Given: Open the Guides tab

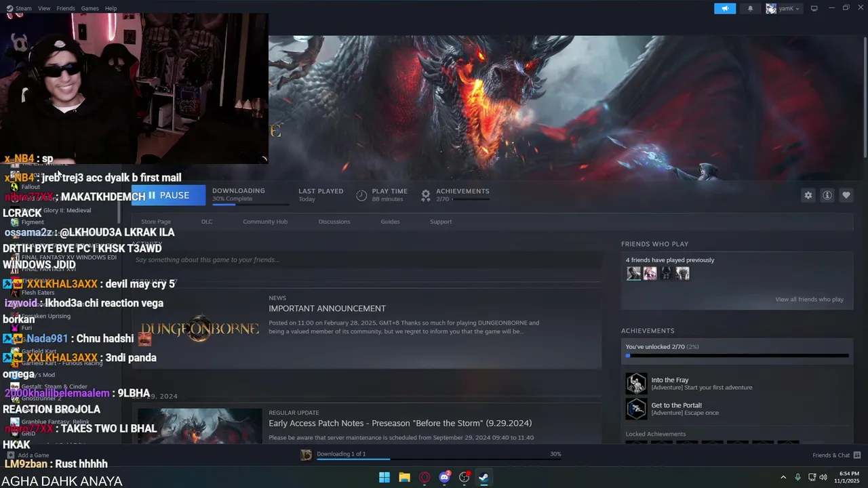Looking at the screenshot, I should 390,222.
